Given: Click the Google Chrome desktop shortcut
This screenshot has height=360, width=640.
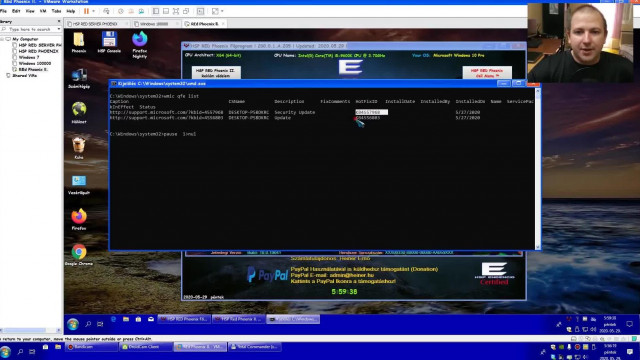Looking at the screenshot, I should [x=79, y=255].
